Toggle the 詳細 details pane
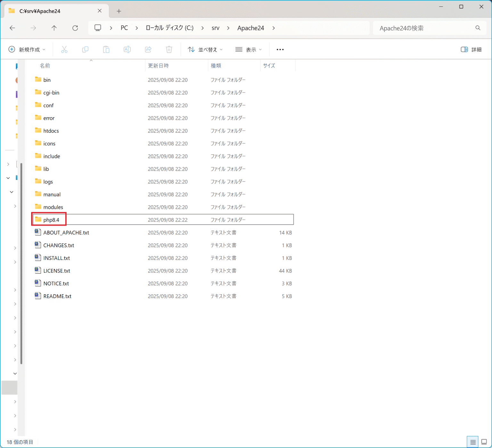The height and width of the screenshot is (448, 492). pos(471,49)
